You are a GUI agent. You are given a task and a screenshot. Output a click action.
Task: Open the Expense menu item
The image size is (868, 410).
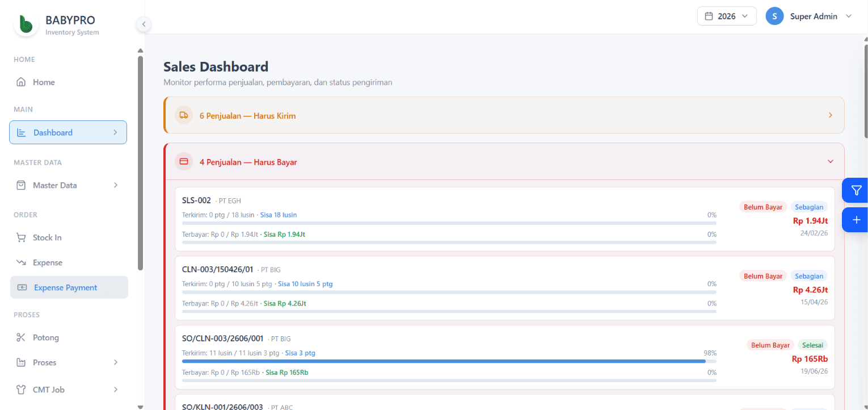coord(68,262)
